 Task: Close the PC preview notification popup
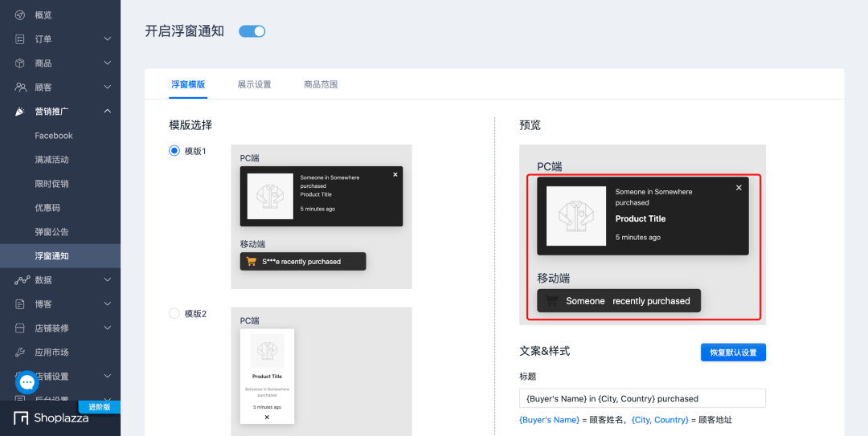coord(739,188)
